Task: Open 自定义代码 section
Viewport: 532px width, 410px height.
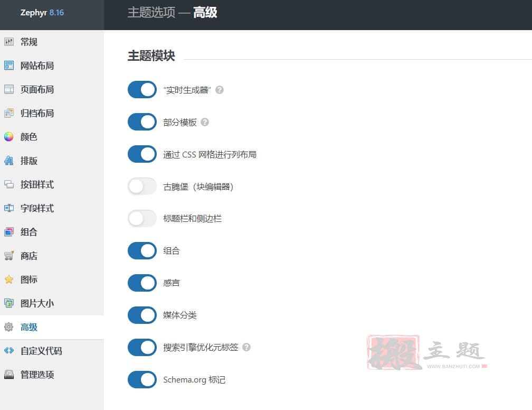Action: coord(52,350)
